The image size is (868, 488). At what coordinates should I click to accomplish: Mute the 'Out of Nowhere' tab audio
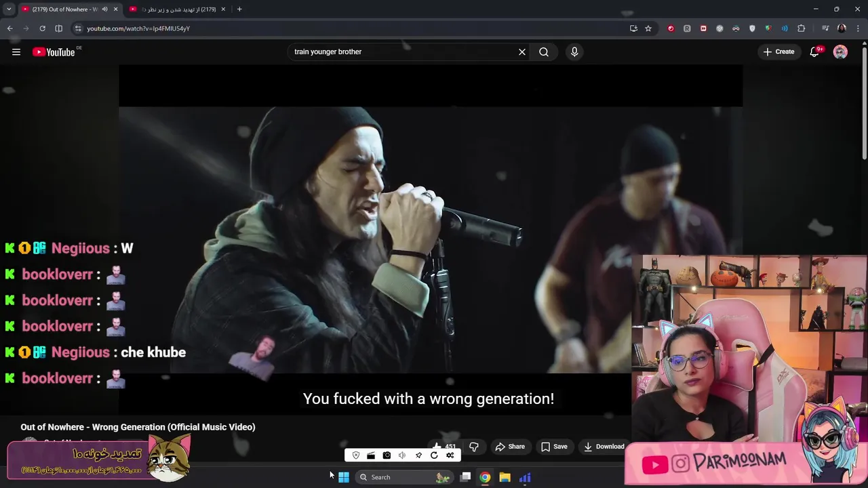(x=104, y=9)
